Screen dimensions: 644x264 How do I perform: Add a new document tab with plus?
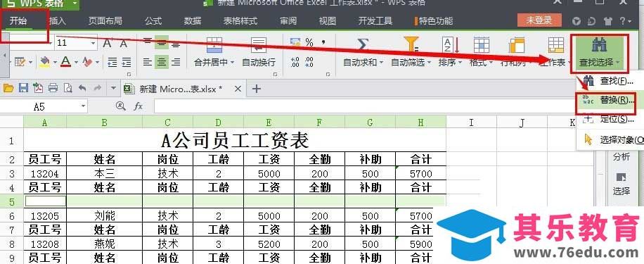[x=257, y=89]
